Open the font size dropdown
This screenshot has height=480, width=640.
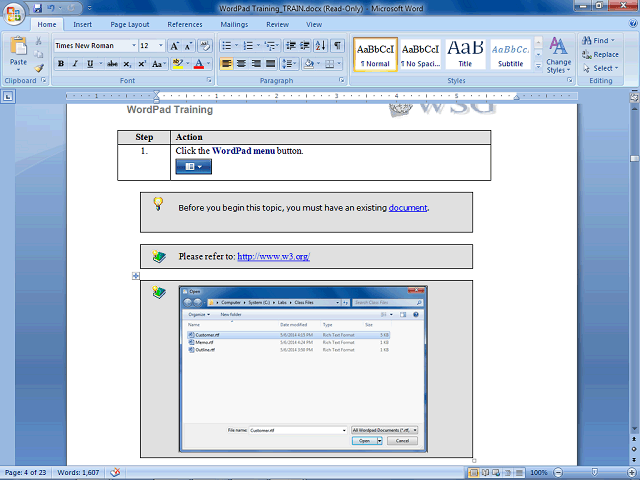(161, 45)
